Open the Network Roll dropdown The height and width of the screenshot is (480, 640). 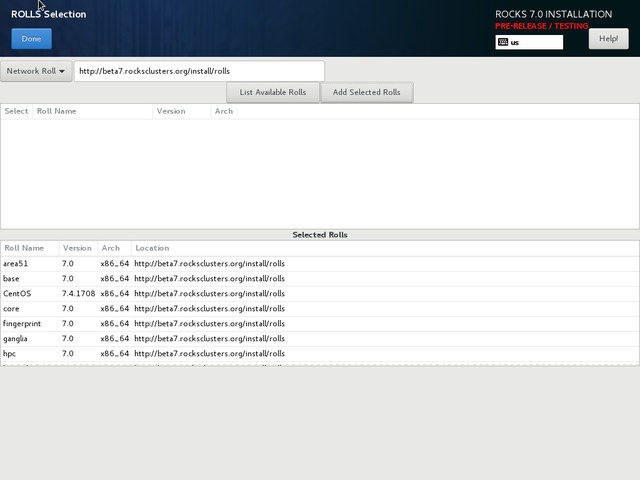click(36, 71)
